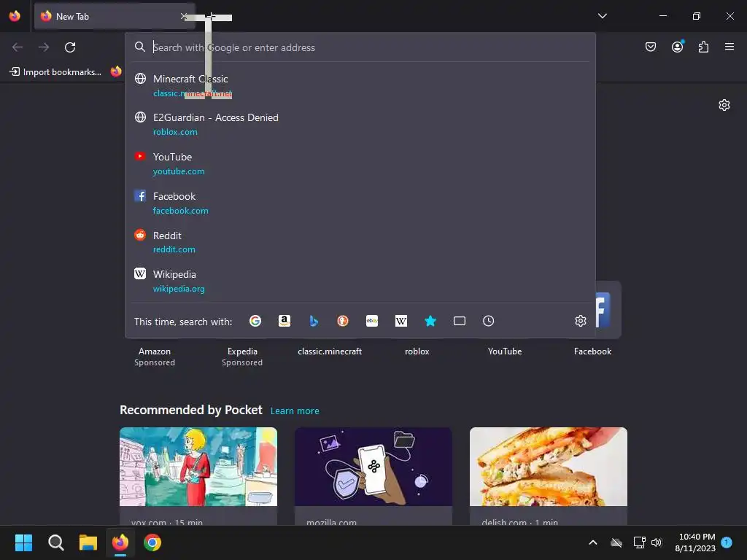Viewport: 747px width, 560px height.
Task: Select the New Tab tab
Action: [115, 16]
